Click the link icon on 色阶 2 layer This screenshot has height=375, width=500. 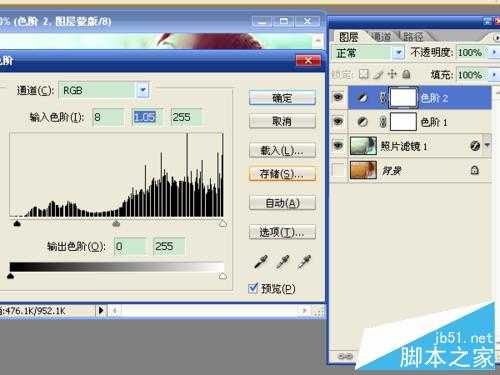click(383, 98)
